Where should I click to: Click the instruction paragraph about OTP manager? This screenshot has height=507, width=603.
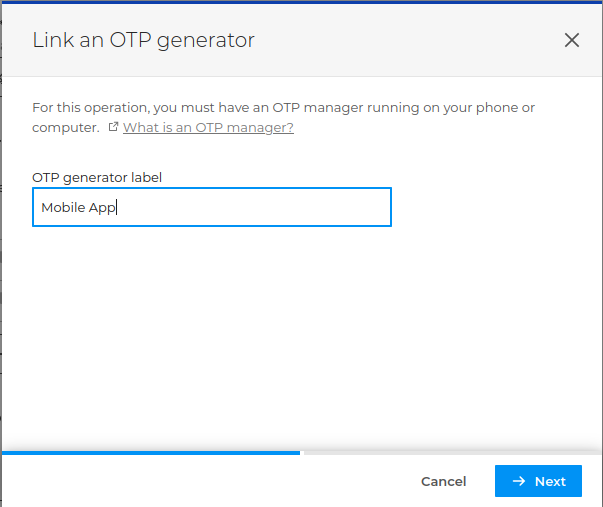(x=270, y=107)
